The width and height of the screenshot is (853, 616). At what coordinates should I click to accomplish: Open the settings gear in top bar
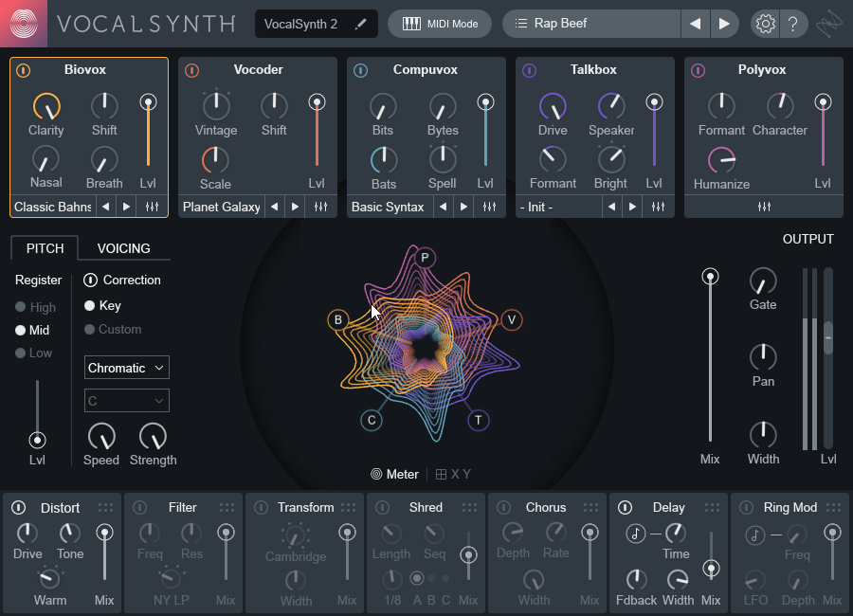[x=765, y=24]
